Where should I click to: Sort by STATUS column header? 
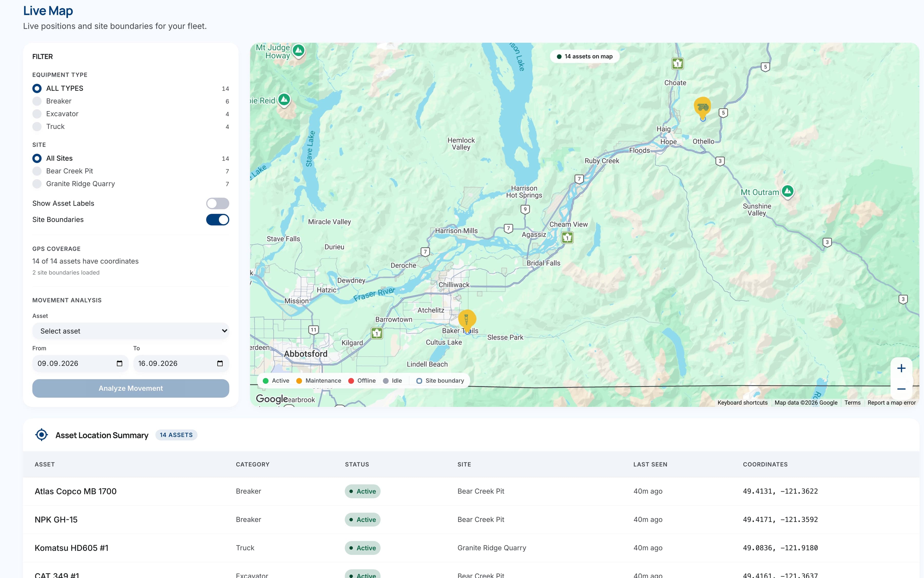(x=357, y=464)
